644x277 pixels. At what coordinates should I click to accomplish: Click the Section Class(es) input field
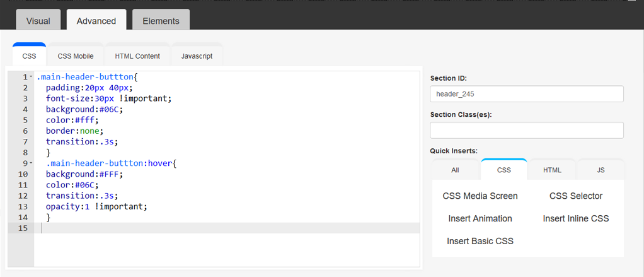[527, 130]
